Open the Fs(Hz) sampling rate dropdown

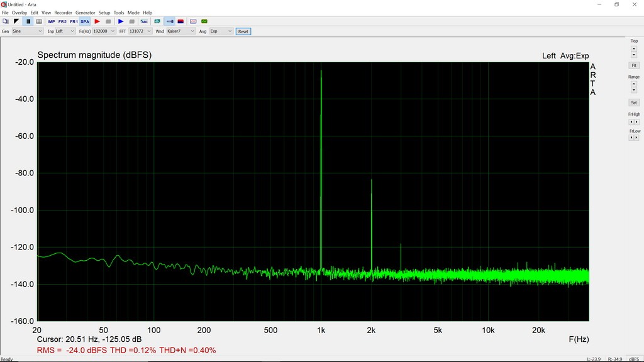pos(104,31)
